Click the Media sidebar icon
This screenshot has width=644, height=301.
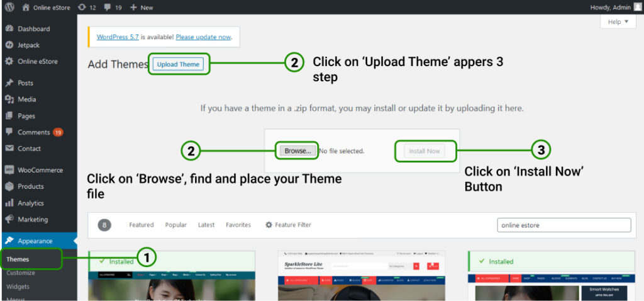click(9, 99)
